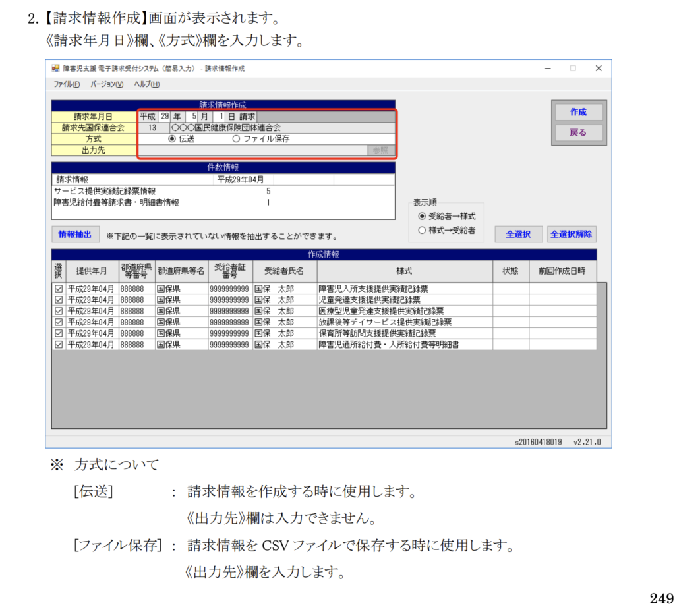Click the 作成 button
This screenshot has width=675, height=616.
(x=578, y=112)
